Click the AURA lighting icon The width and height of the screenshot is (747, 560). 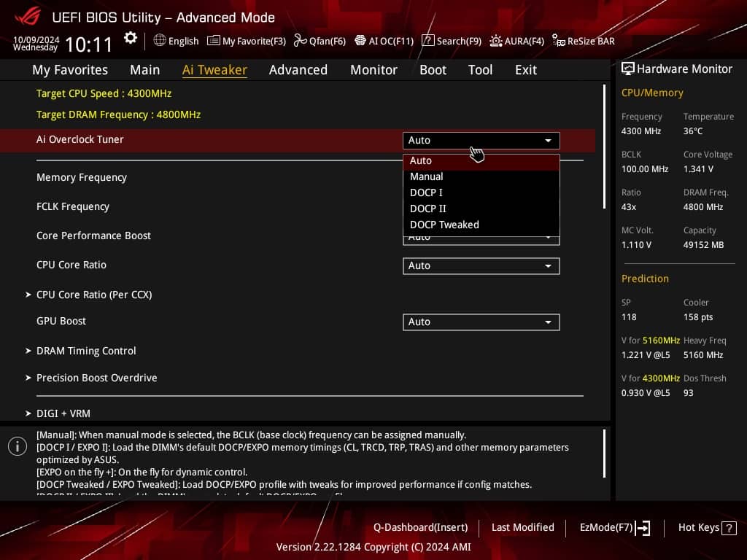pyautogui.click(x=496, y=41)
